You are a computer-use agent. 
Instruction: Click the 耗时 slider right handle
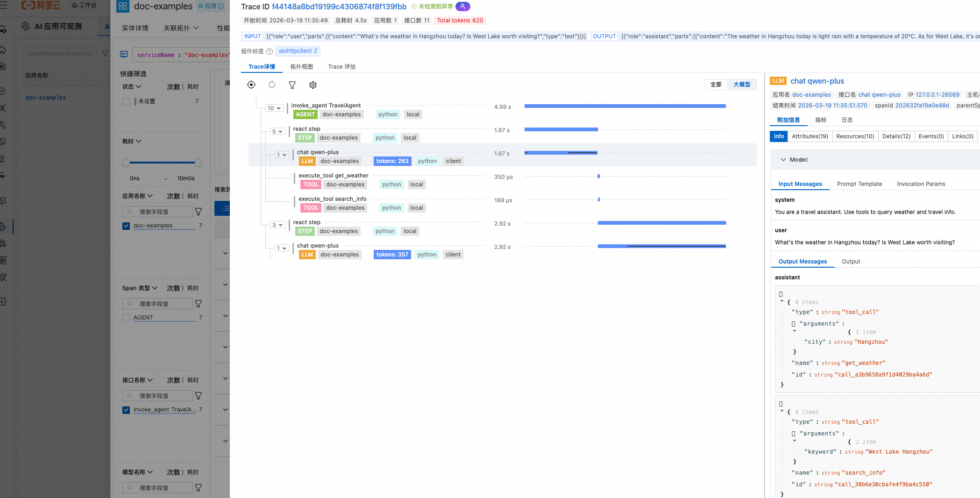pos(199,163)
